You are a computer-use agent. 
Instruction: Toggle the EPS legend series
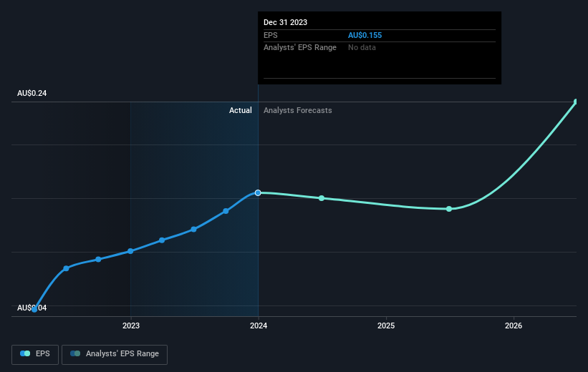tap(35, 354)
